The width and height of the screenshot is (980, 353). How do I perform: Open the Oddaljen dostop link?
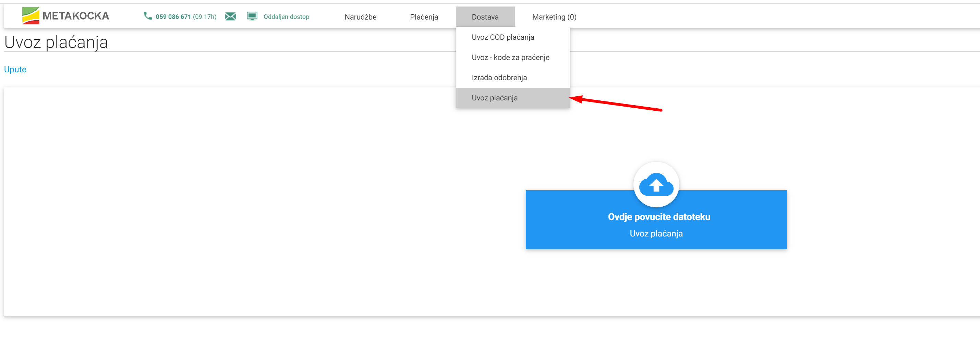(x=286, y=17)
